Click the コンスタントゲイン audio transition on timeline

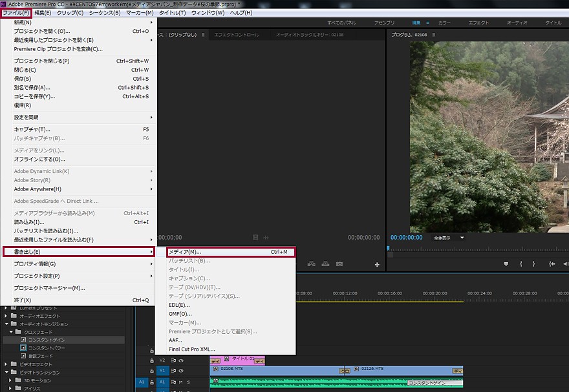435,383
